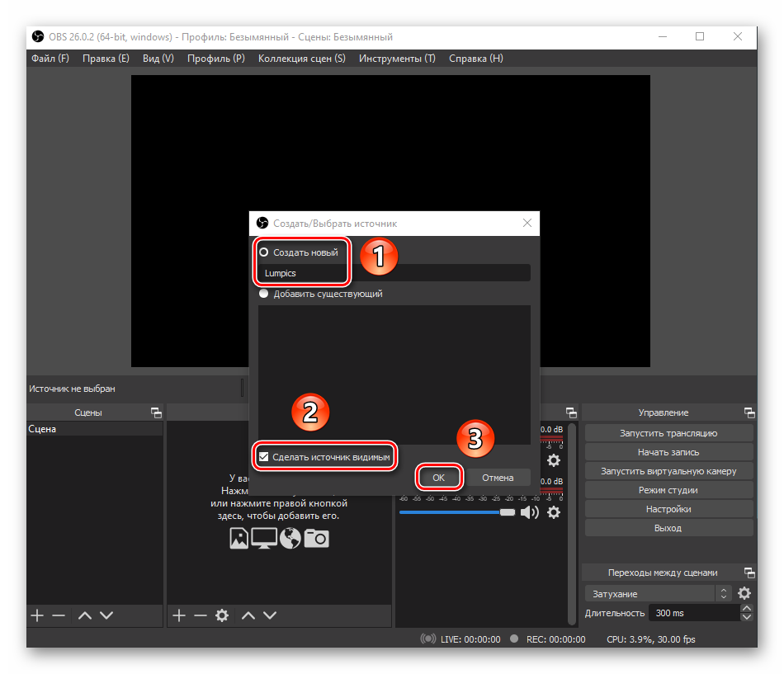Open source properties gear in Sources panel
Image resolution: width=784 pixels, height=674 pixels.
pyautogui.click(x=221, y=615)
